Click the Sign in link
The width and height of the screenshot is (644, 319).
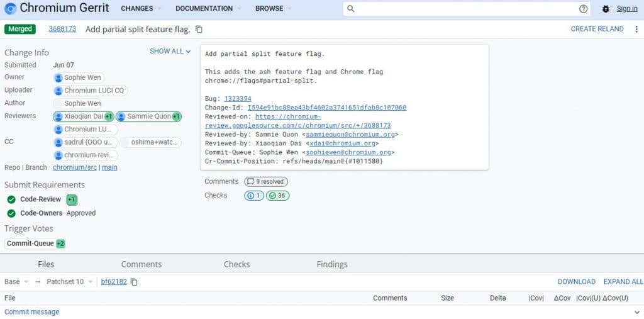point(627,9)
